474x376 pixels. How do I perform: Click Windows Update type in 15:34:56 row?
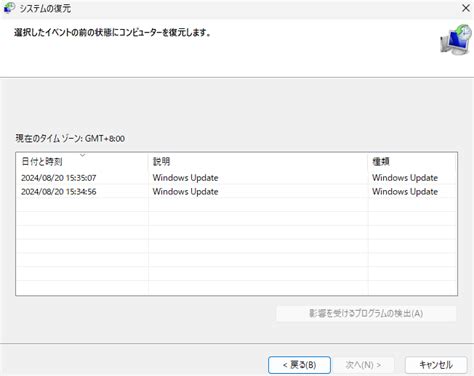405,192
